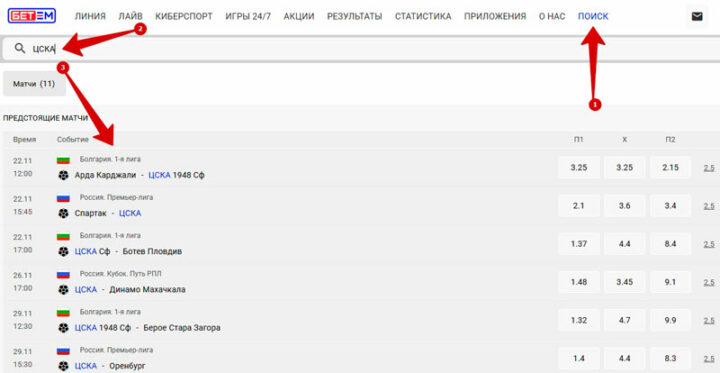Click football icon beside ЦСКА 1948 Сф - Берое

(63, 328)
